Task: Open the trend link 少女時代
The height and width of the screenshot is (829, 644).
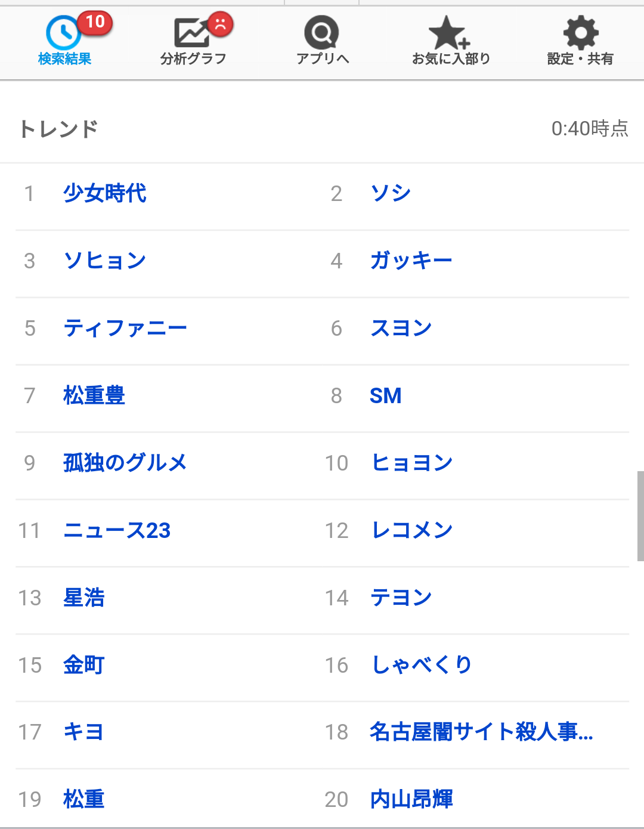Action: coord(105,193)
